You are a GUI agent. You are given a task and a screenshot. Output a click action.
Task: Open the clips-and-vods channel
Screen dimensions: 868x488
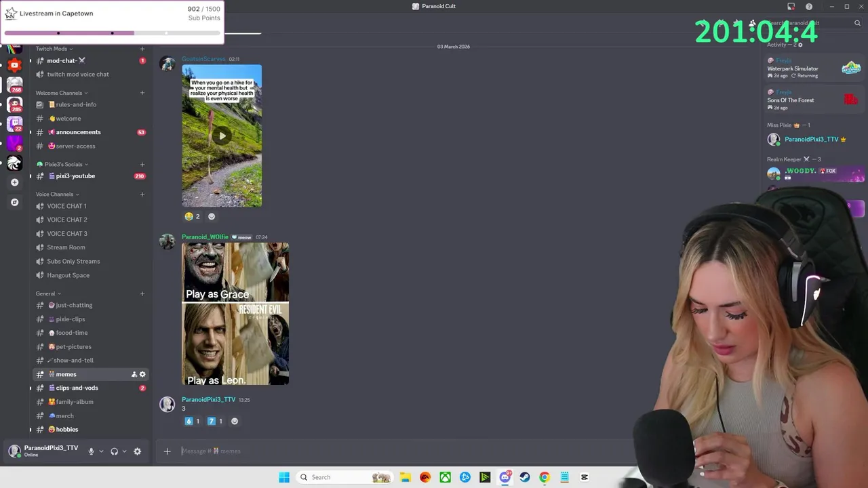(x=90, y=388)
